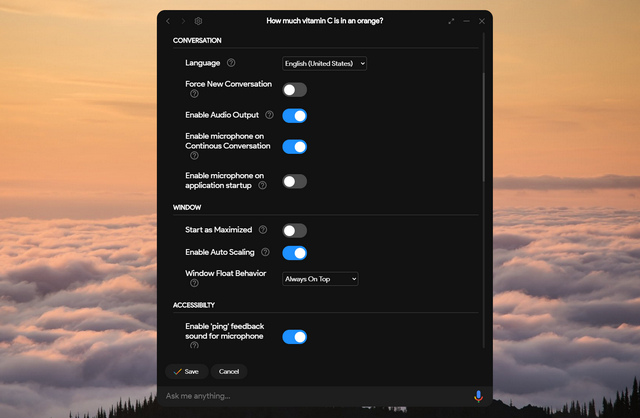This screenshot has width=640, height=418.
Task: Turn on Force New Conversation toggle
Action: [295, 90]
